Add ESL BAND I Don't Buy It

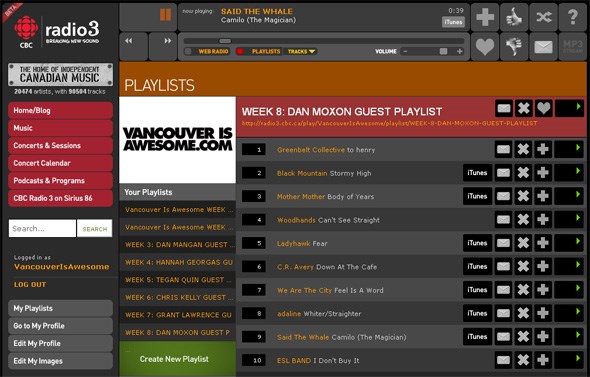[x=543, y=360]
